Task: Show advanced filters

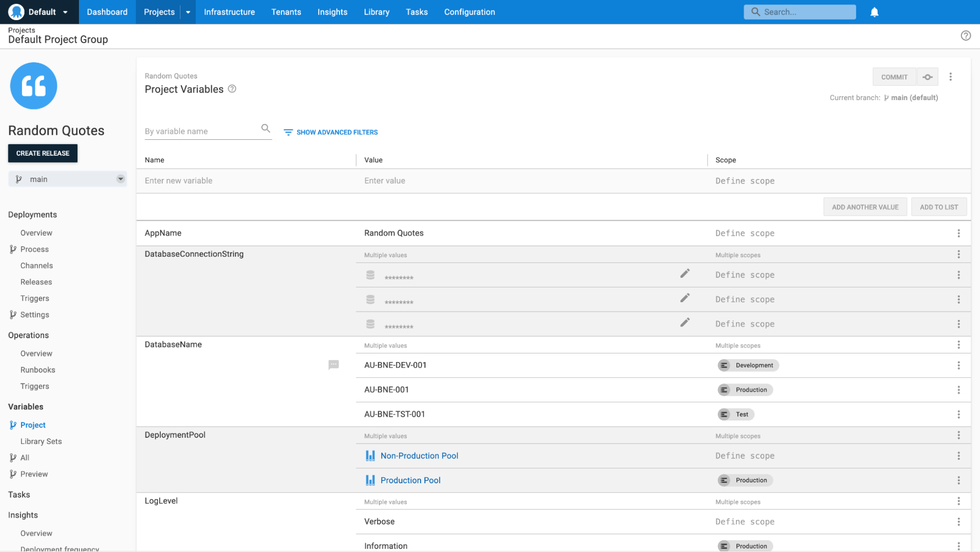Action: (x=330, y=132)
